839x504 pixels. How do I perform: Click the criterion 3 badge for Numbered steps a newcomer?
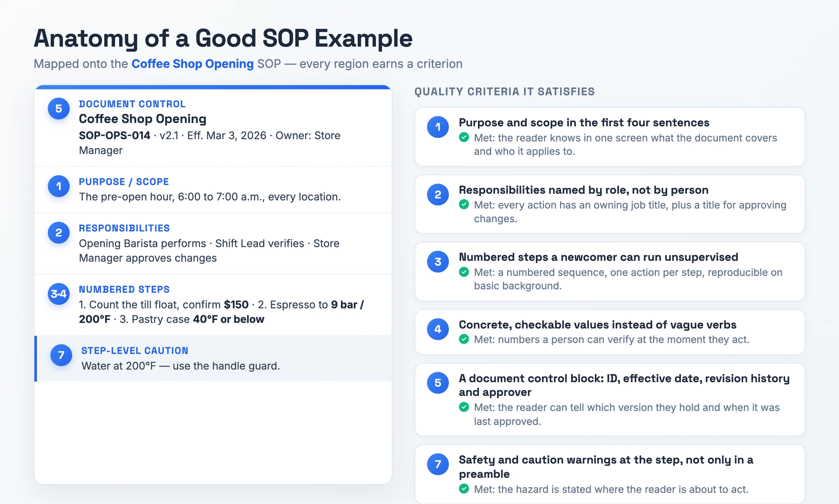point(438,261)
